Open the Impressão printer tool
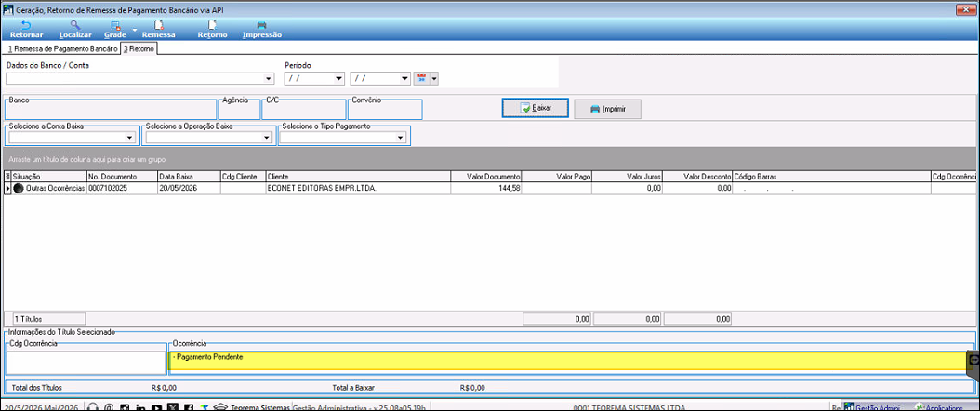 [262, 30]
